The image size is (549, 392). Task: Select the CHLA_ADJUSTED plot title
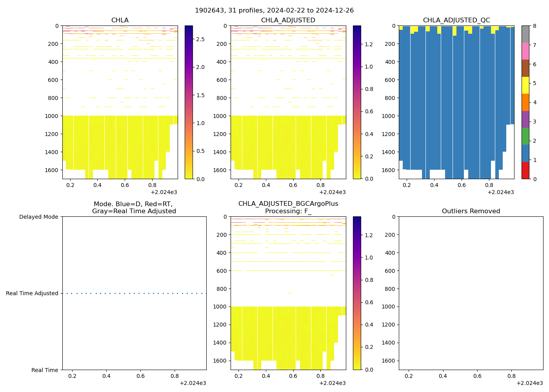coord(288,20)
